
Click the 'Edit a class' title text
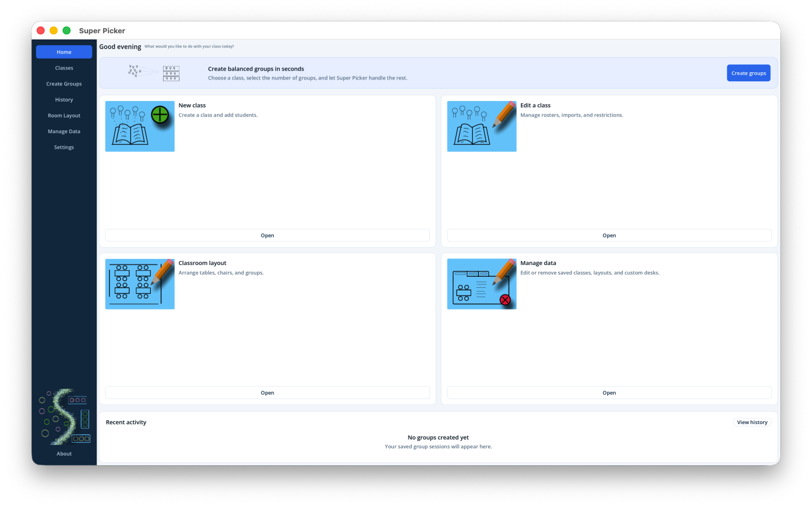coord(536,105)
